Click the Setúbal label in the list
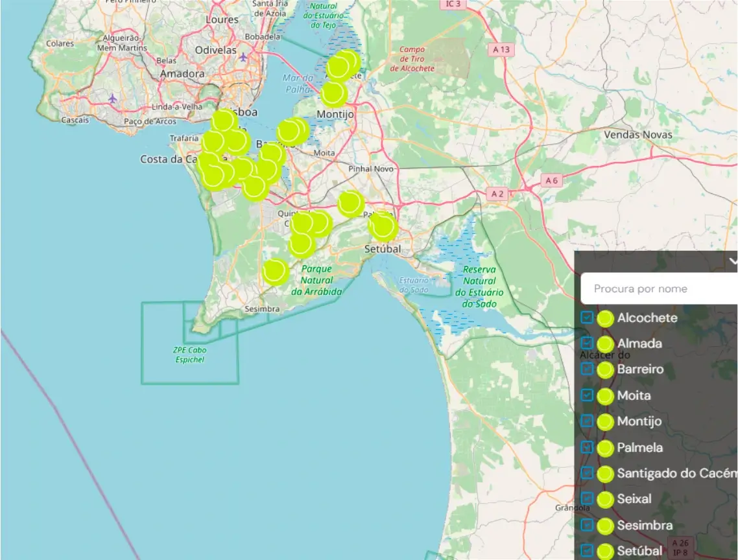Viewport: 738px width, 560px height. [x=639, y=551]
